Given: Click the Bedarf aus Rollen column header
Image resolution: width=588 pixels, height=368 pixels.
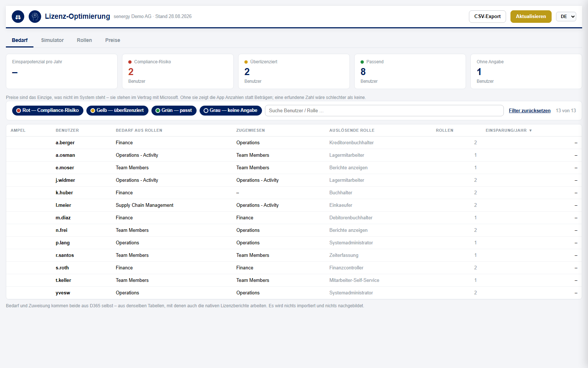Looking at the screenshot, I should point(139,130).
